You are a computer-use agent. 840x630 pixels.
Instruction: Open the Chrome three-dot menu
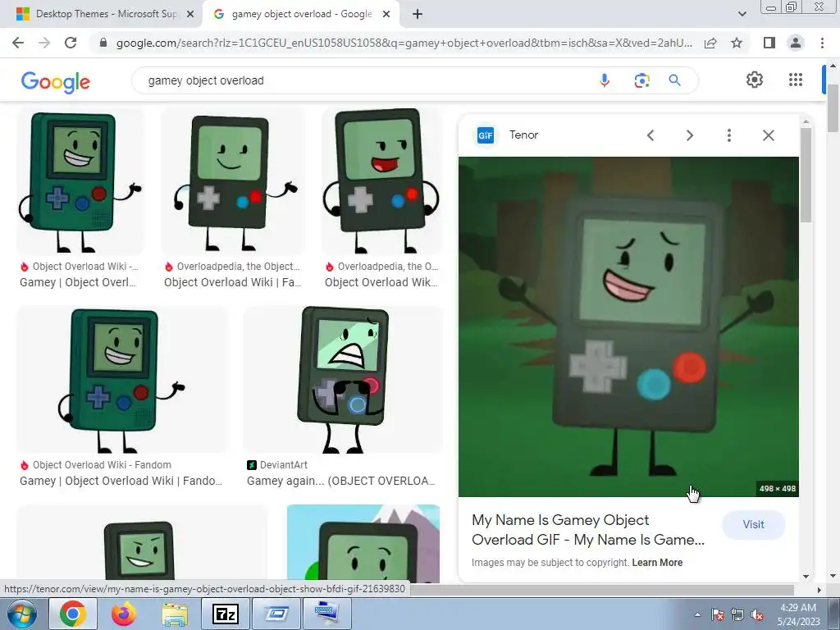[x=822, y=43]
